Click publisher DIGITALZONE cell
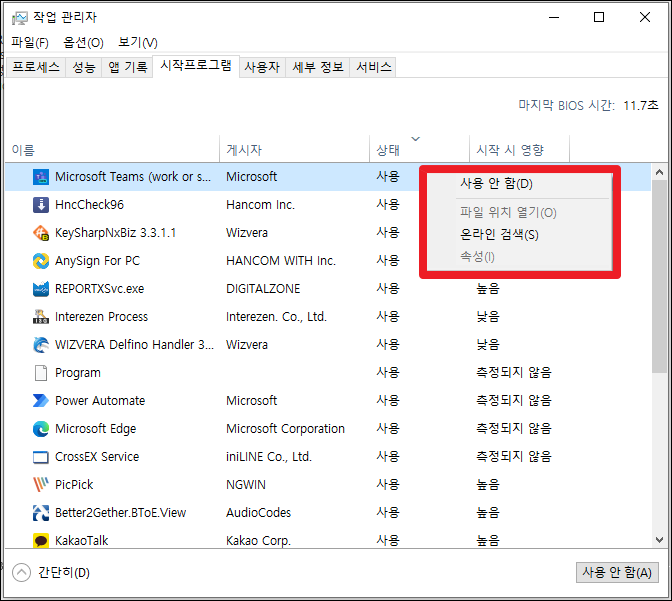Screen dimensions: 672x601 pyautogui.click(x=263, y=289)
